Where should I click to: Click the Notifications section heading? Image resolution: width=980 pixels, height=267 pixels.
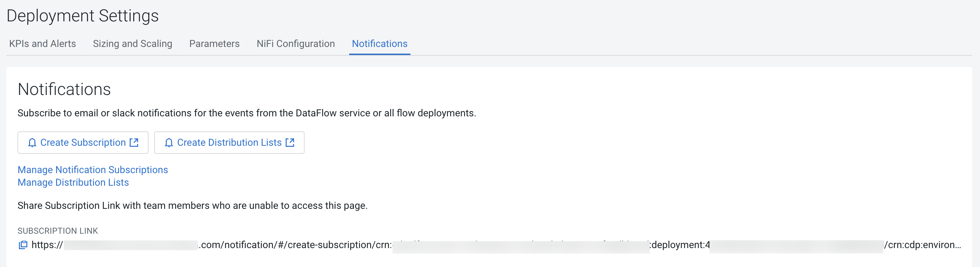coord(64,89)
